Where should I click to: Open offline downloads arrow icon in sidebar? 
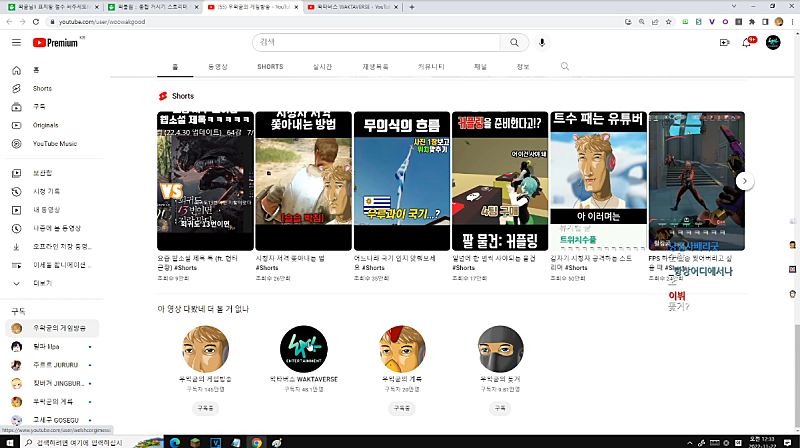[x=16, y=246]
